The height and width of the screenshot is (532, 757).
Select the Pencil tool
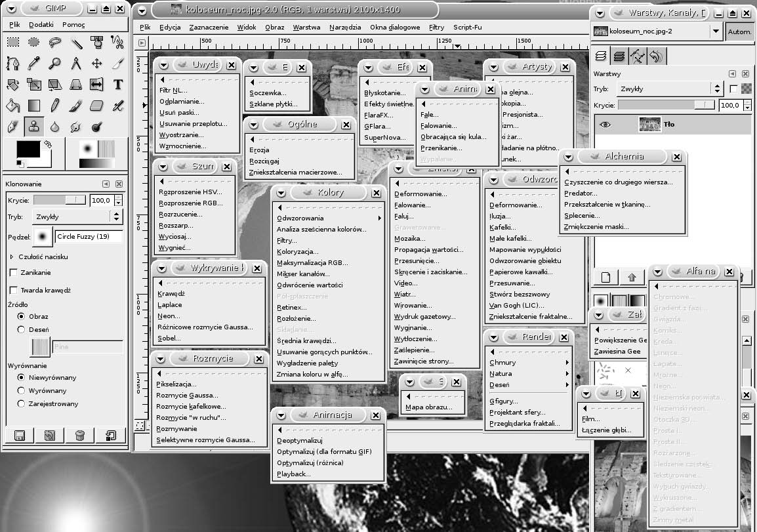coord(55,105)
